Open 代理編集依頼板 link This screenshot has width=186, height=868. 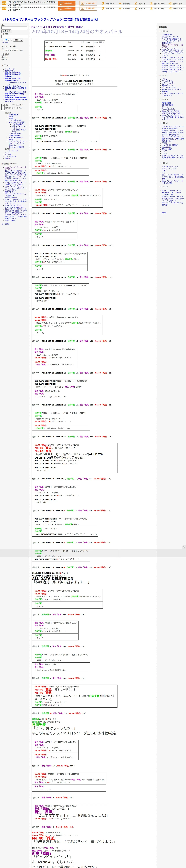pyautogui.click(x=14, y=135)
